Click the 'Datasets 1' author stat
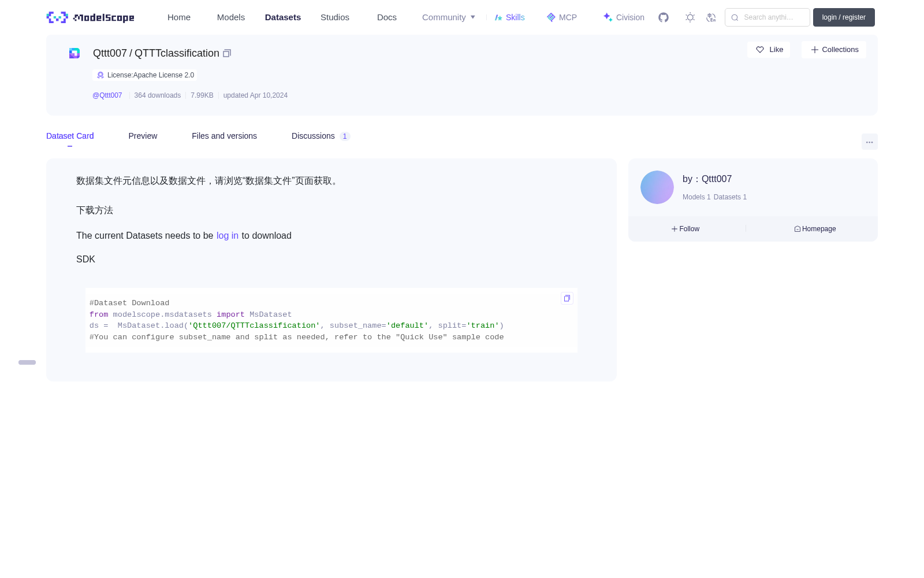Viewport: 924px width, 578px height. tap(730, 197)
